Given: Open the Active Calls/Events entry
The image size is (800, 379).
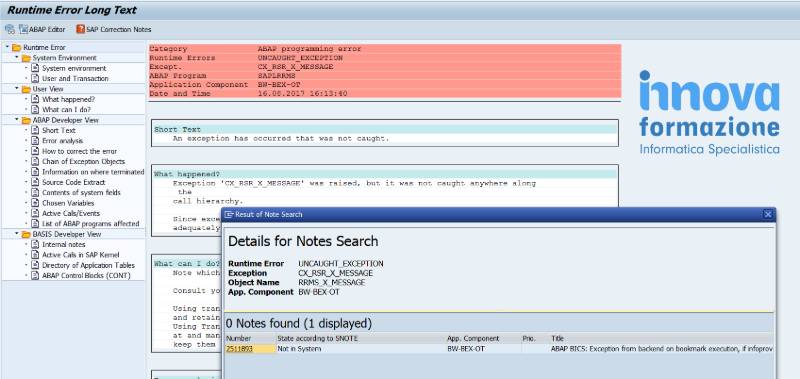Looking at the screenshot, I should point(71,213).
